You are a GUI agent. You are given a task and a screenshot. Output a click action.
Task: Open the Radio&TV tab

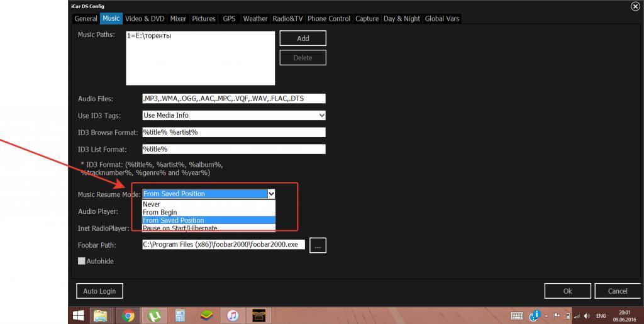coord(288,19)
